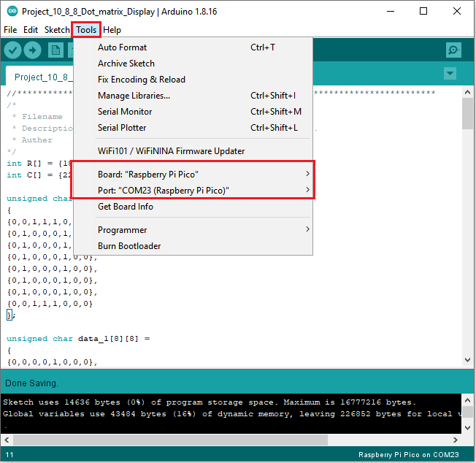Click console scrollbar down arrow
Viewport: 476px width, 463px height.
coord(467,428)
